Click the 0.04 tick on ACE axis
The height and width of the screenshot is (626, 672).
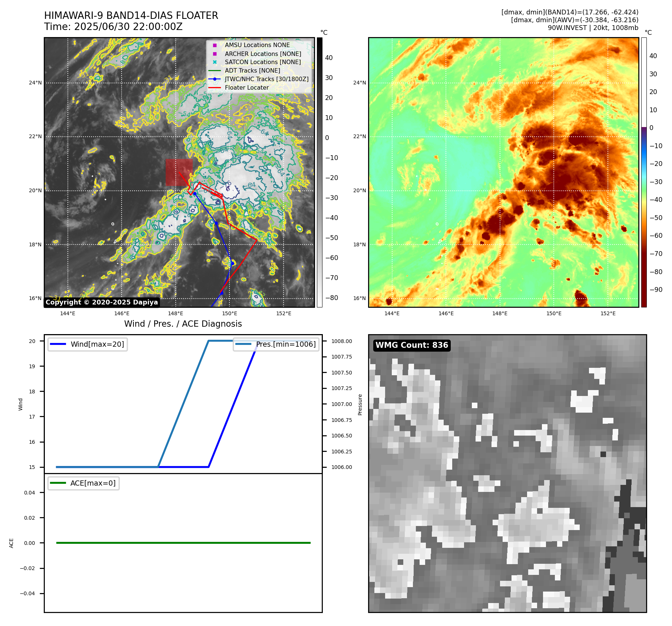click(30, 493)
